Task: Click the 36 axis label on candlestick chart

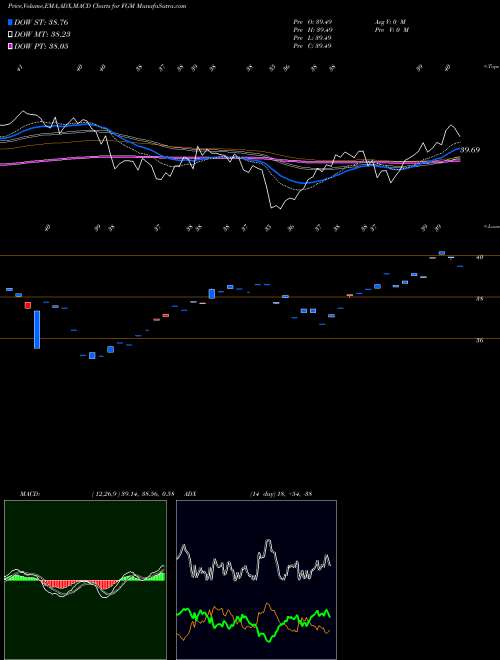Action: point(479,340)
